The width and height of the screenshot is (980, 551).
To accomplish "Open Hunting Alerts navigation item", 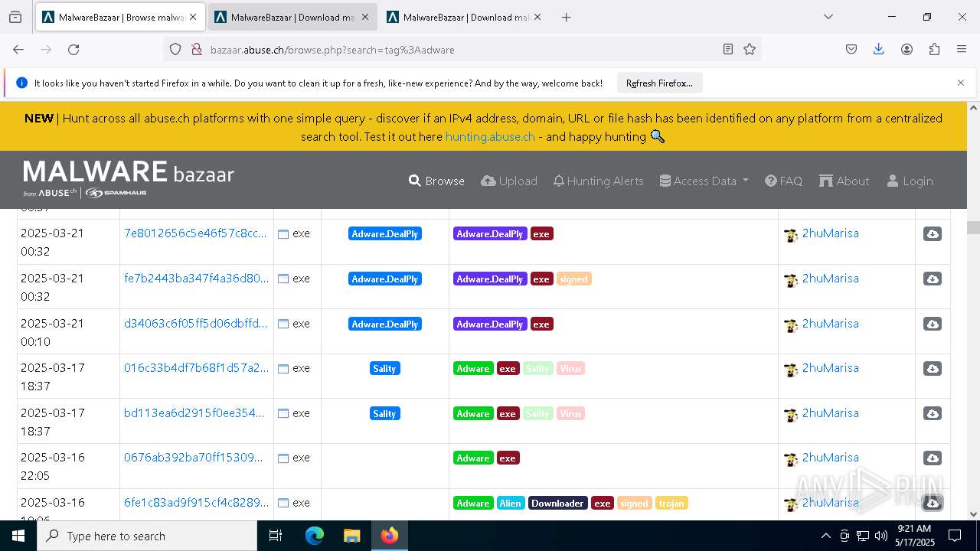I will pyautogui.click(x=598, y=181).
